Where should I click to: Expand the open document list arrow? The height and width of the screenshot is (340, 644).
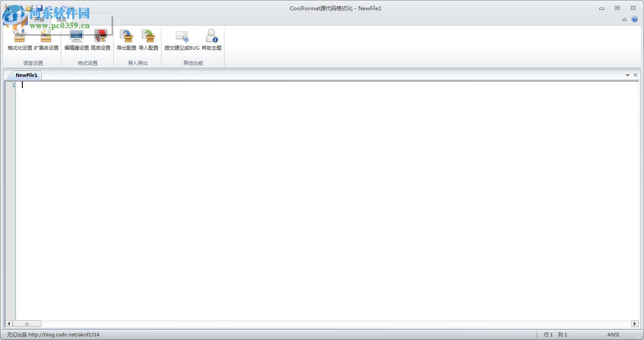tap(627, 75)
